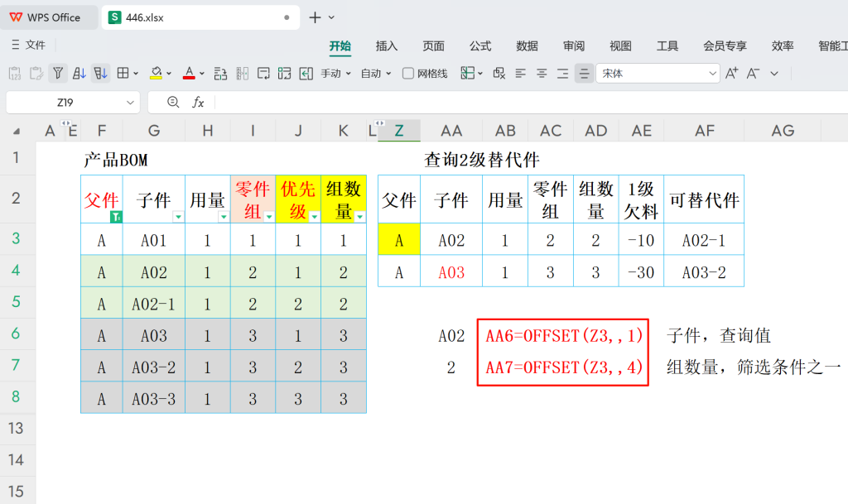Open the 用量 column filter dropdown

click(224, 217)
